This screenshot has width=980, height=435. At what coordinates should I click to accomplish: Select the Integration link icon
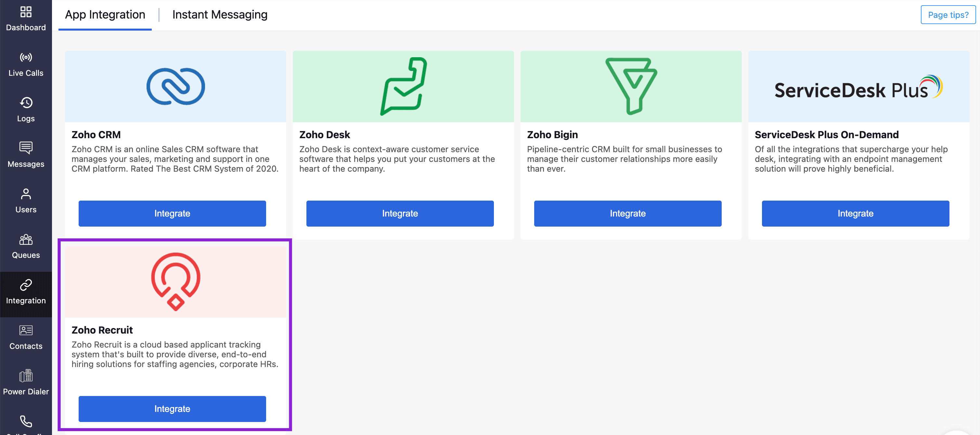[26, 285]
